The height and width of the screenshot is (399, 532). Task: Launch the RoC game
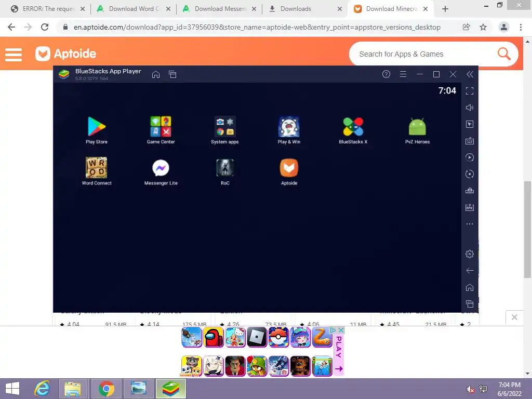tap(225, 171)
